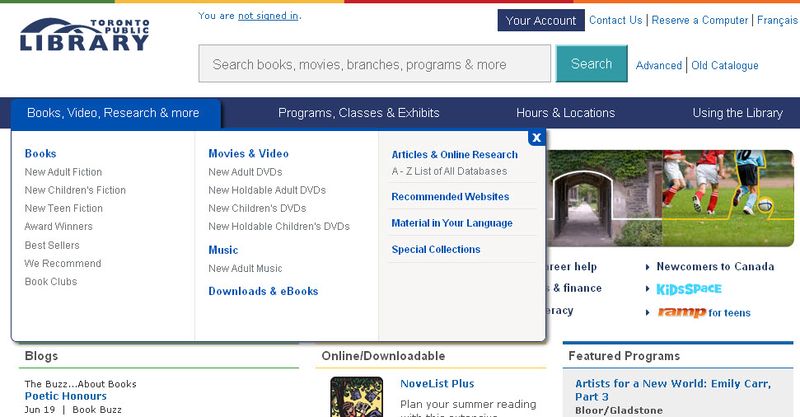
Task: Click the 'not signed in' link
Action: [x=268, y=15]
